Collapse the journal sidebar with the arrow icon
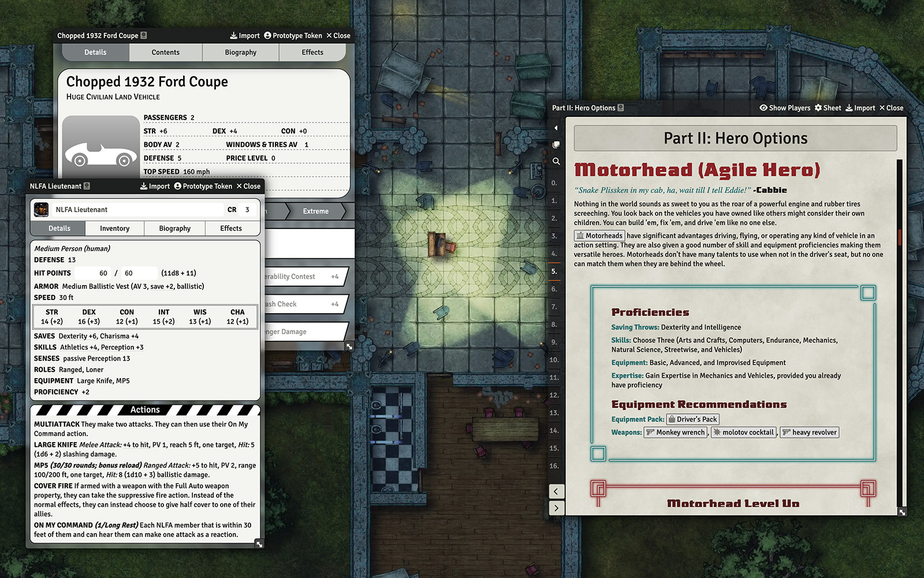 point(556,128)
